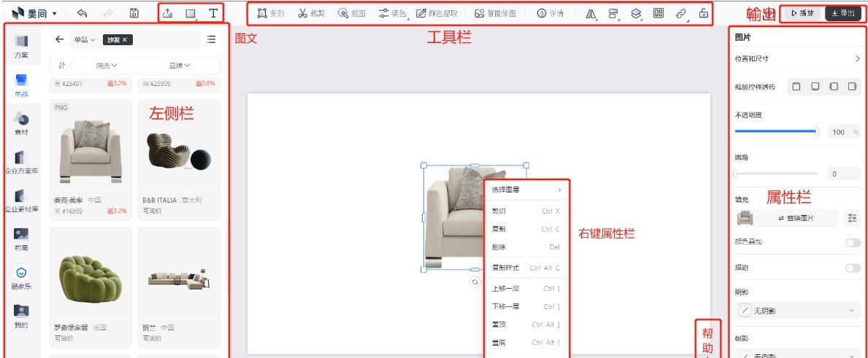Select the first 缩放控件透传 option icon

point(796,87)
